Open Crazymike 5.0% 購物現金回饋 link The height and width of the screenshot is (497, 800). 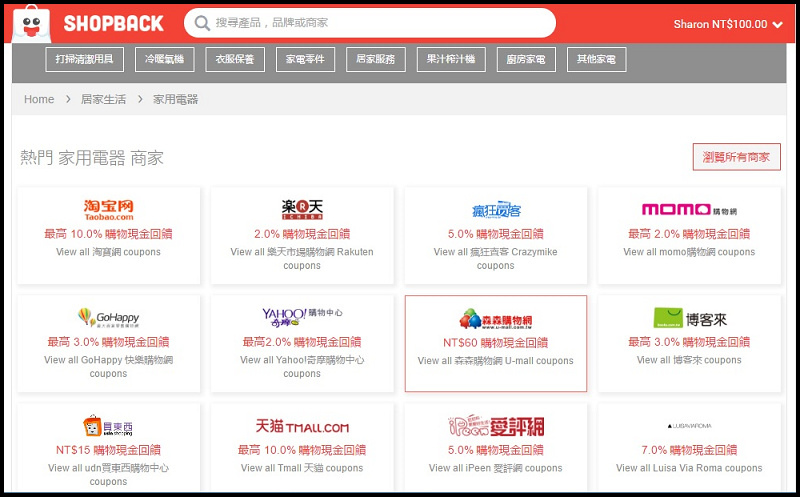[x=496, y=234]
